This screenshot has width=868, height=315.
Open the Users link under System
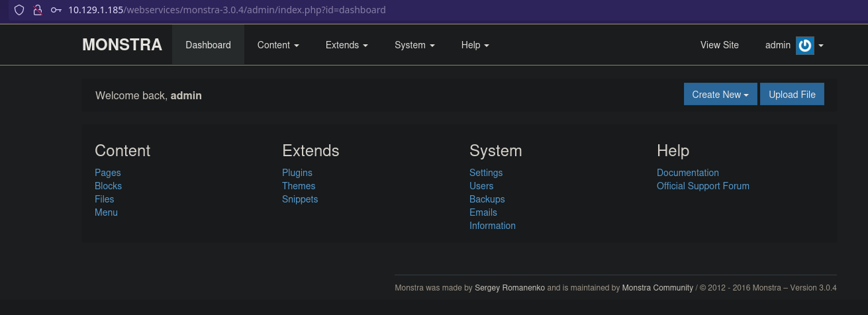[x=481, y=186]
